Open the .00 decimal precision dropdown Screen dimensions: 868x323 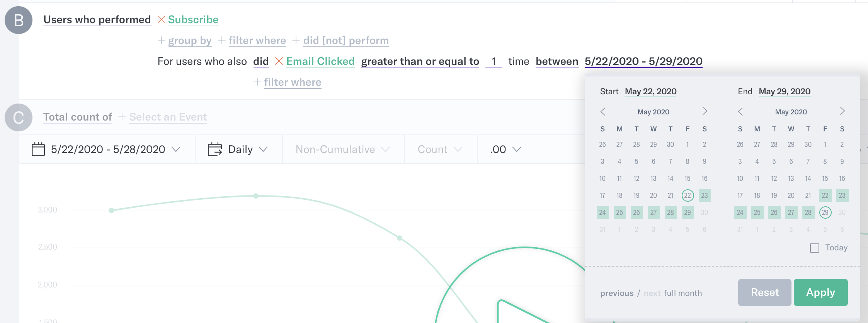coord(505,149)
